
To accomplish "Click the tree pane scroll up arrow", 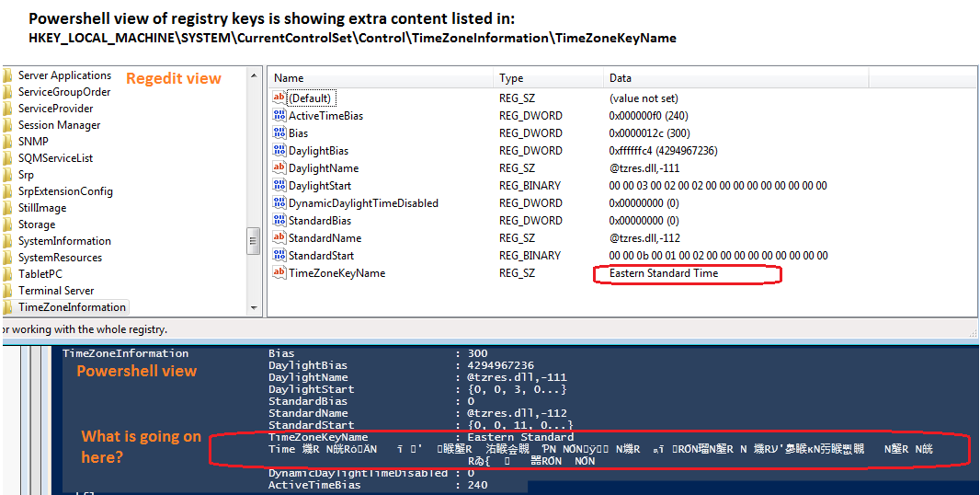I will (254, 75).
